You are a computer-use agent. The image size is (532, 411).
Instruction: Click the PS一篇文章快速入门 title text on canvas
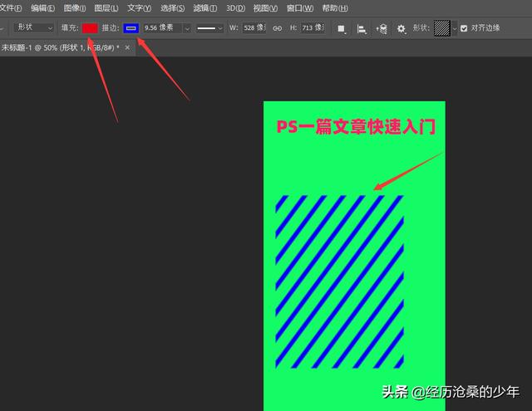coord(356,127)
